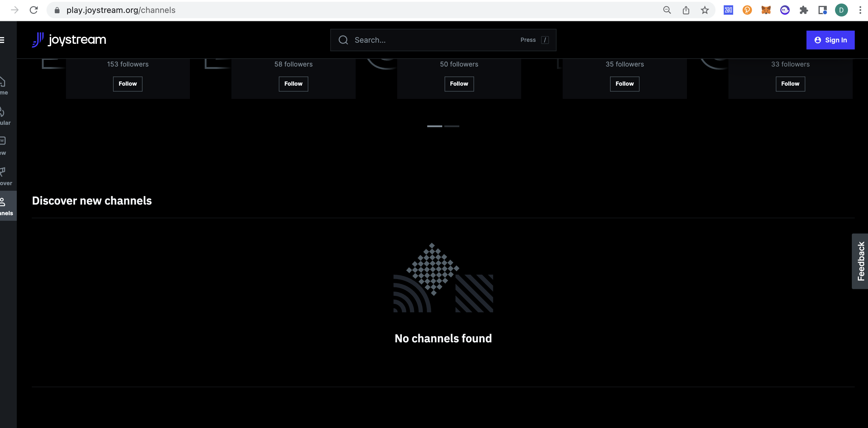The image size is (868, 428).
Task: Bookmark this page with star
Action: (x=705, y=10)
